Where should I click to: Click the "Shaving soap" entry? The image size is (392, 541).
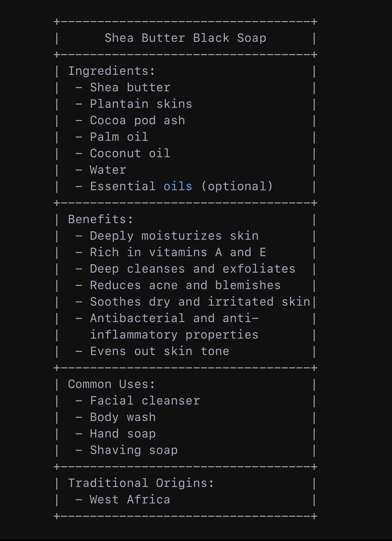click(134, 450)
